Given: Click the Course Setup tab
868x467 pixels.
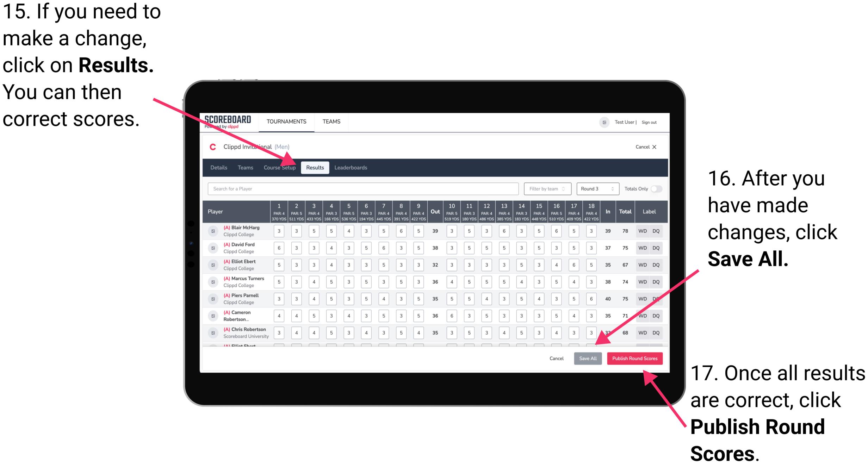Looking at the screenshot, I should [280, 167].
